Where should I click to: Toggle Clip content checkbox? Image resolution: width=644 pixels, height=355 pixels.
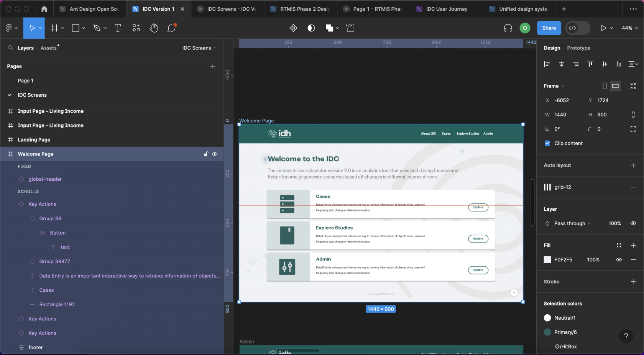pos(547,143)
